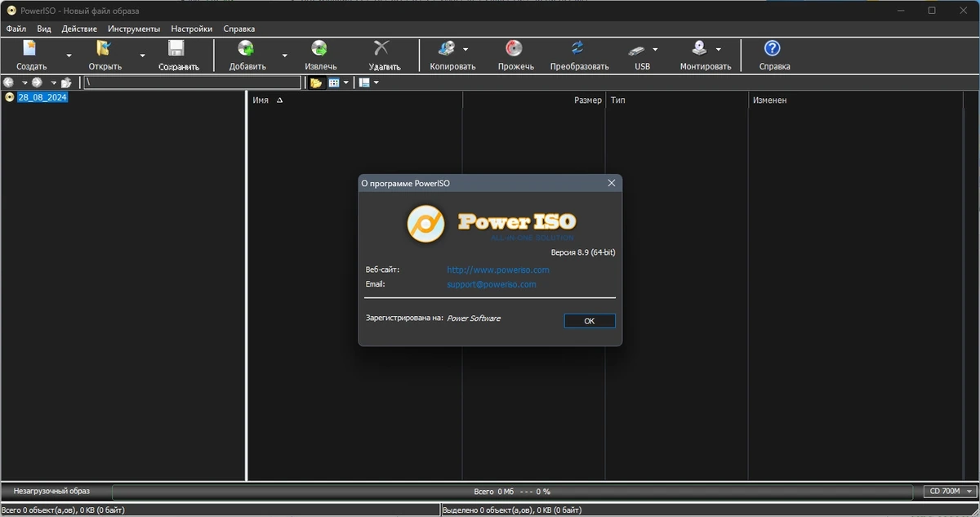Click the image capacity progress bar
980x517 pixels.
(x=513, y=492)
